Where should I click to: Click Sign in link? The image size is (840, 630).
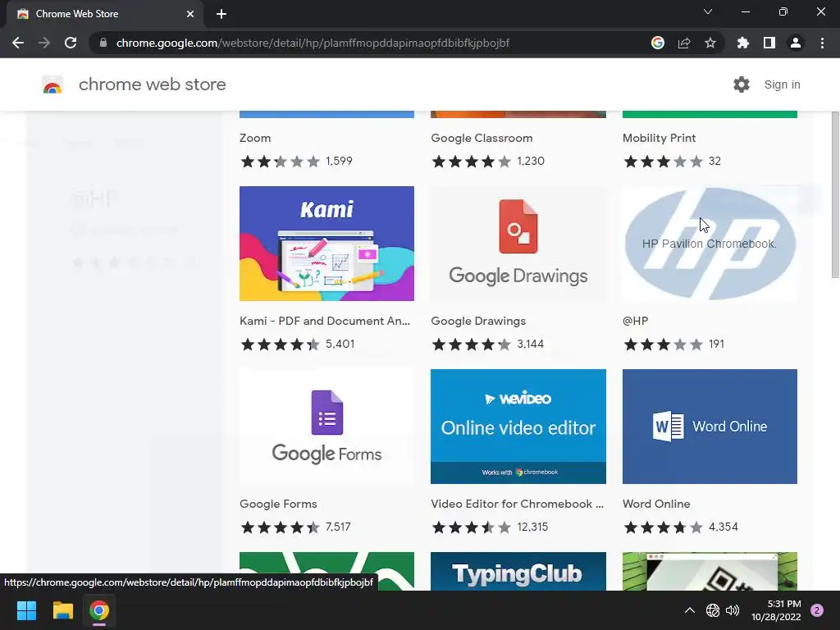[x=782, y=84]
